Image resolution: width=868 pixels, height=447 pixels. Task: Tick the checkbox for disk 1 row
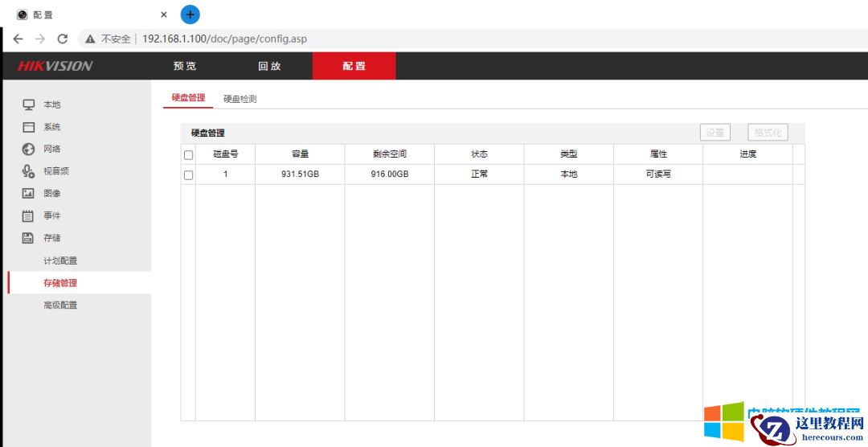[x=189, y=175]
